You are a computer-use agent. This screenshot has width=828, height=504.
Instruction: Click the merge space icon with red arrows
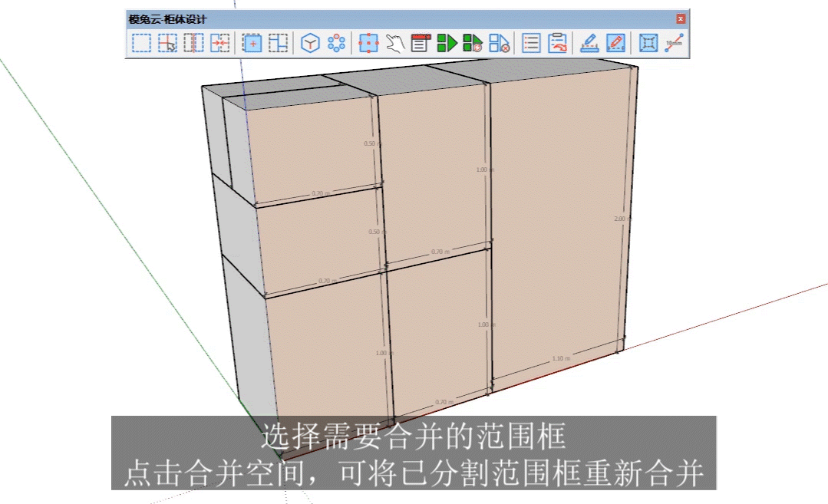(220, 44)
